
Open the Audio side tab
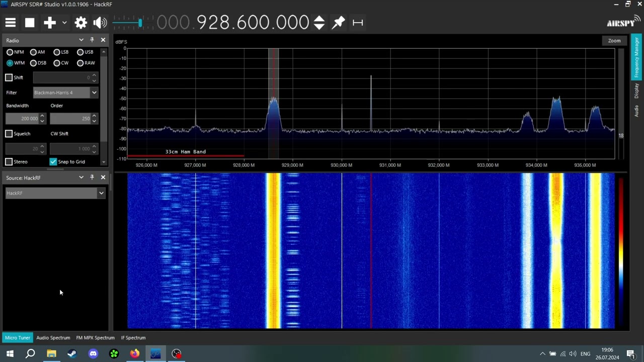636,111
